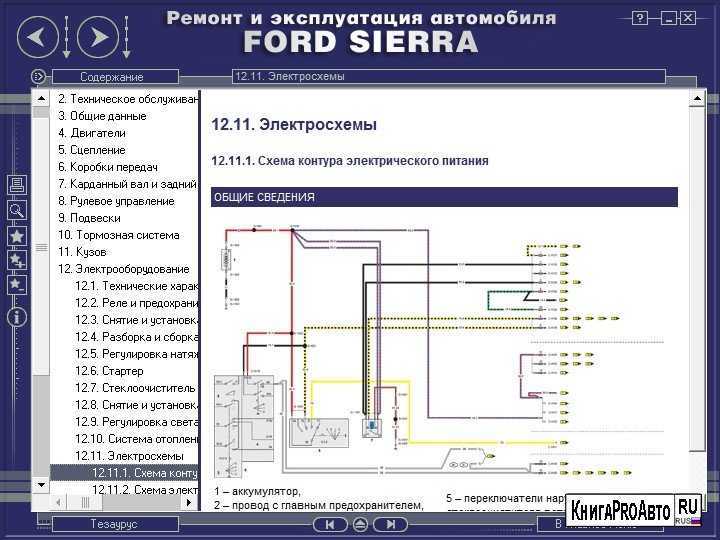Select 10. Тормозная система chapter
Image resolution: width=720 pixels, height=540 pixels.
(118, 235)
